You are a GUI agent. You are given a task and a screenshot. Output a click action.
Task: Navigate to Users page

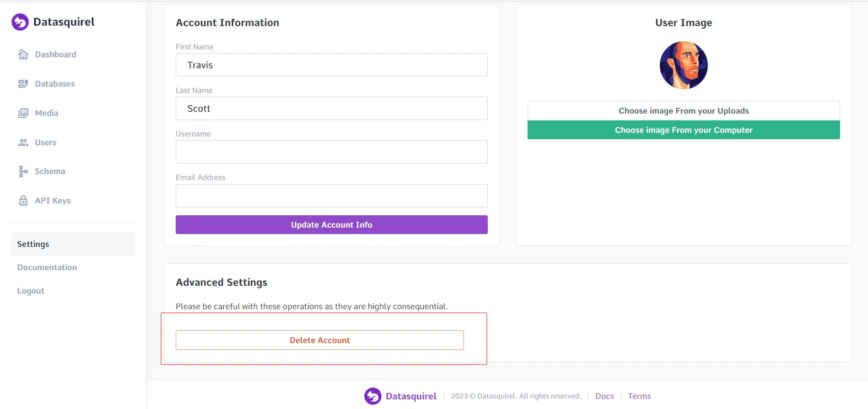pos(46,142)
